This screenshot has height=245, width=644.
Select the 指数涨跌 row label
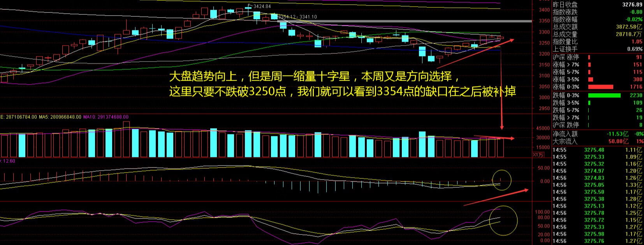tap(565, 12)
